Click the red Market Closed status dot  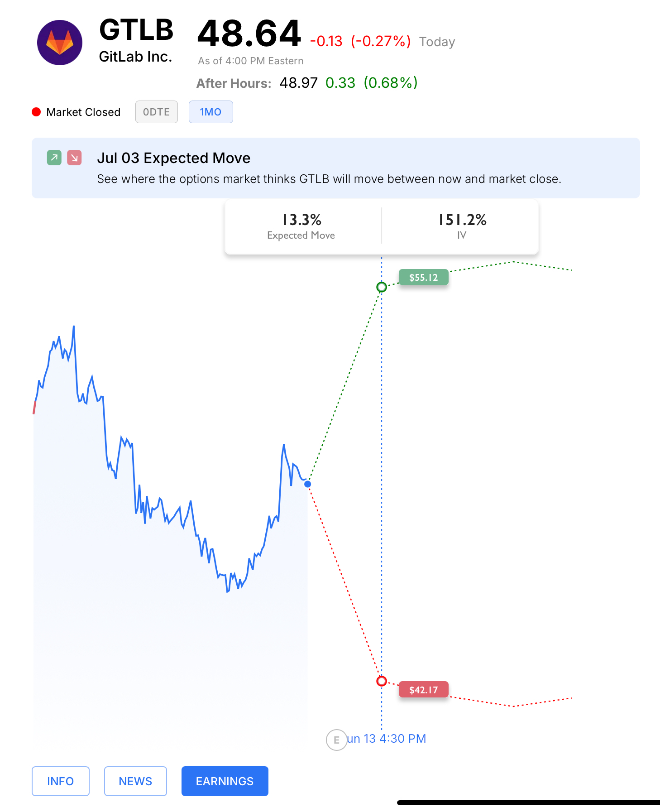click(36, 112)
